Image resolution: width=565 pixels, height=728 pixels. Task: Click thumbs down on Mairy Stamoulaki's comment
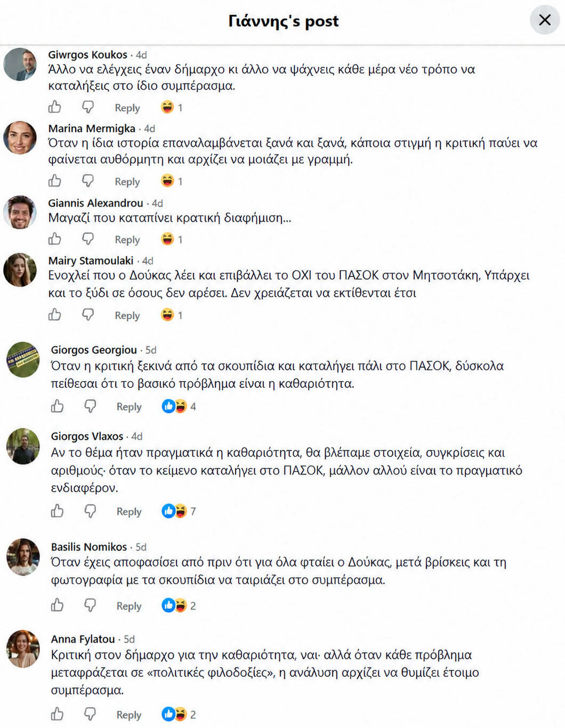click(x=88, y=315)
